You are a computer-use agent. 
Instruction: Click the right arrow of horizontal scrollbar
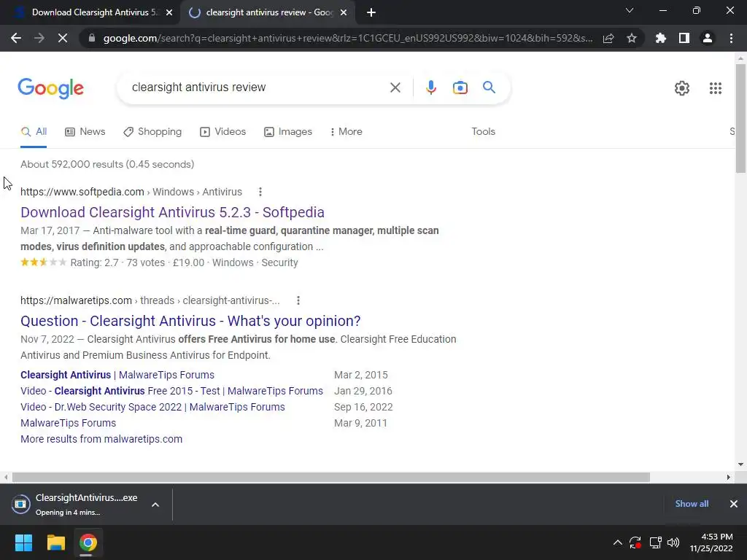point(729,477)
